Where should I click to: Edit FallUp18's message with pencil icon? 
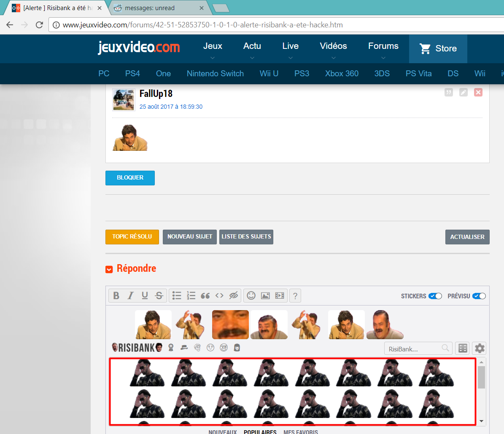pyautogui.click(x=463, y=93)
